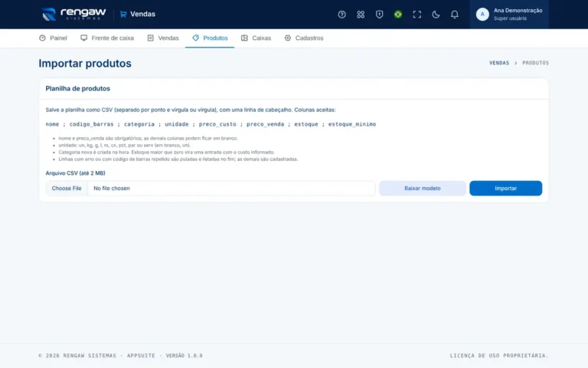The image size is (588, 368).
Task: Click the Choose File button
Action: [x=67, y=188]
